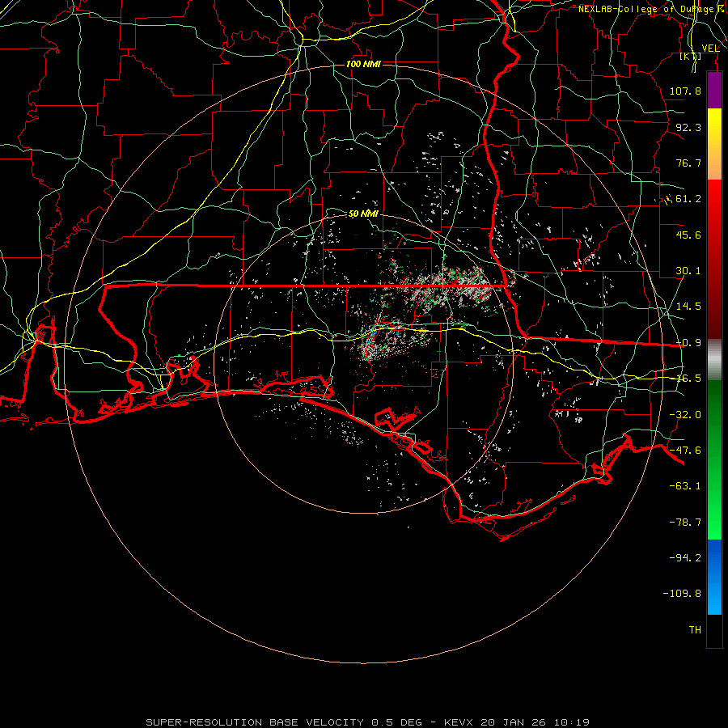This screenshot has width=728, height=728.
Task: Select the 92.3 value on velocity scale
Action: [688, 127]
